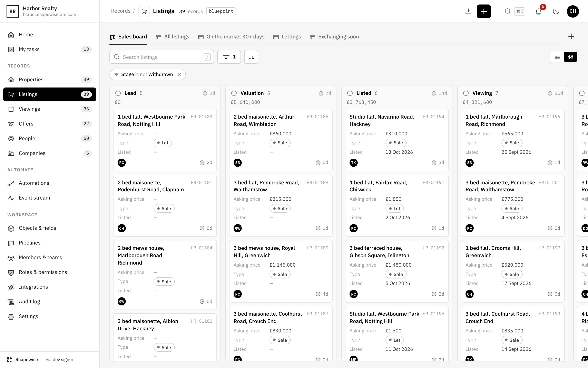This screenshot has width=588, height=368.
Task: Open Companies records
Action: point(50,153)
